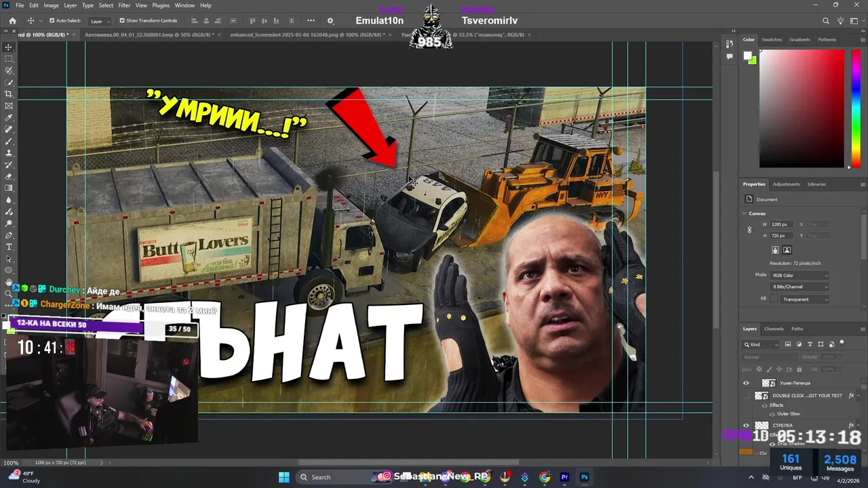Select the Eyedropper tool
Image resolution: width=868 pixels, height=488 pixels.
point(9,117)
